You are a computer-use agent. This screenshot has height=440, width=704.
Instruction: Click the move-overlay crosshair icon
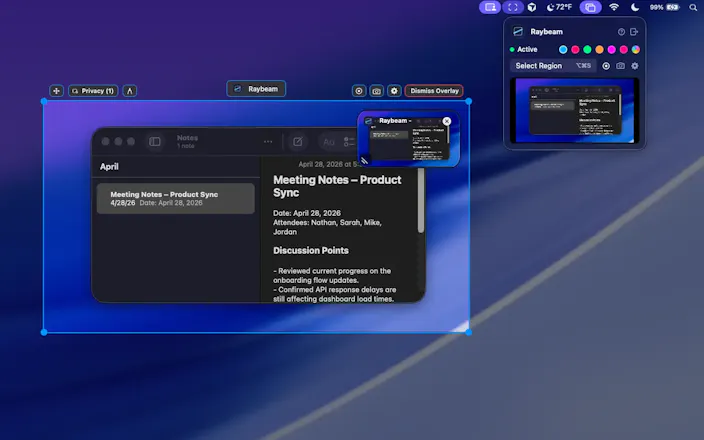[56, 91]
